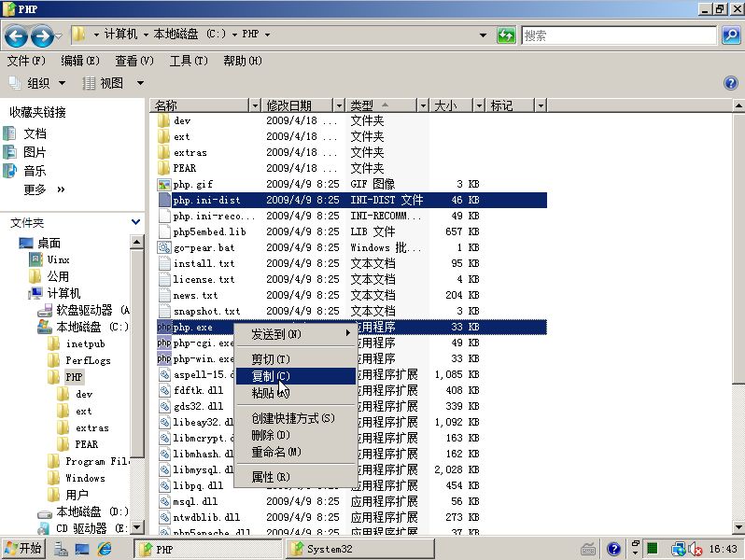Open the help question mark icon

[731, 83]
